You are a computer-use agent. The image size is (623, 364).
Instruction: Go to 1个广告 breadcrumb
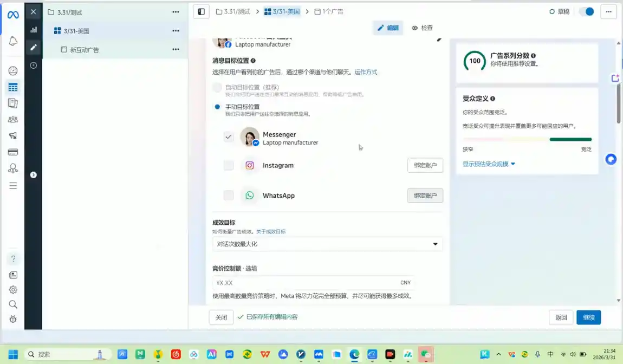(x=329, y=11)
